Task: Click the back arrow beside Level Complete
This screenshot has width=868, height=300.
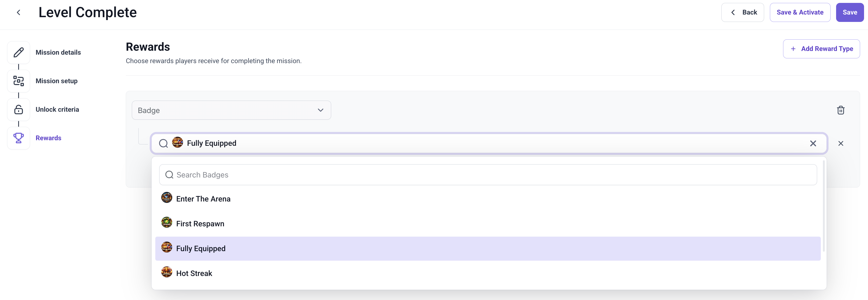Action: [18, 12]
